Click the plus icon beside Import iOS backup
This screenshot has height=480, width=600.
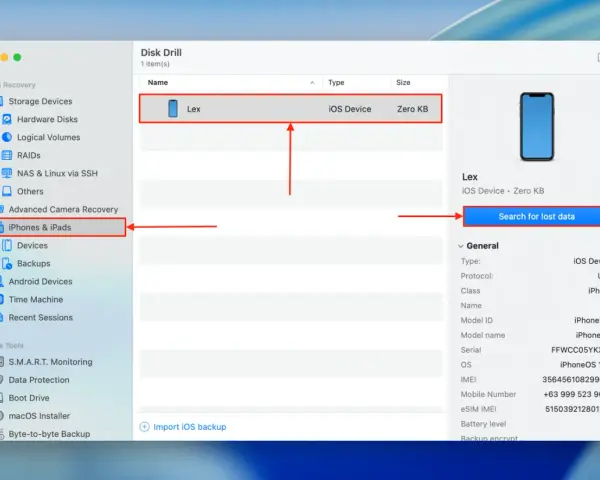pyautogui.click(x=145, y=427)
